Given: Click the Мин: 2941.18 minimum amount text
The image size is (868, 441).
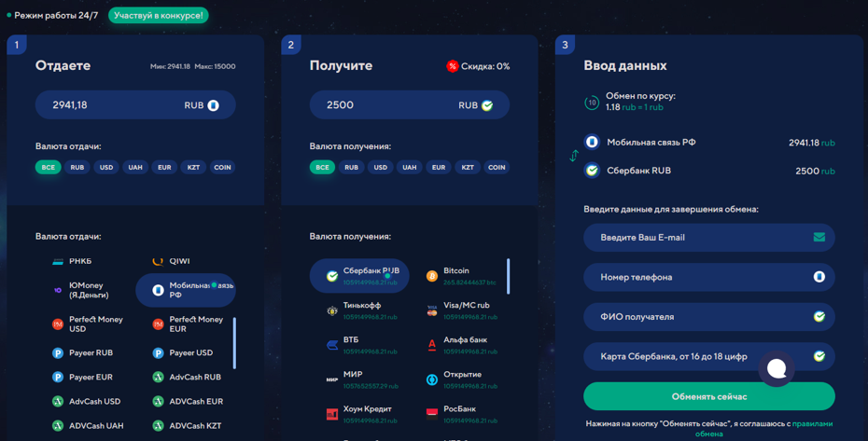Looking at the screenshot, I should [170, 66].
